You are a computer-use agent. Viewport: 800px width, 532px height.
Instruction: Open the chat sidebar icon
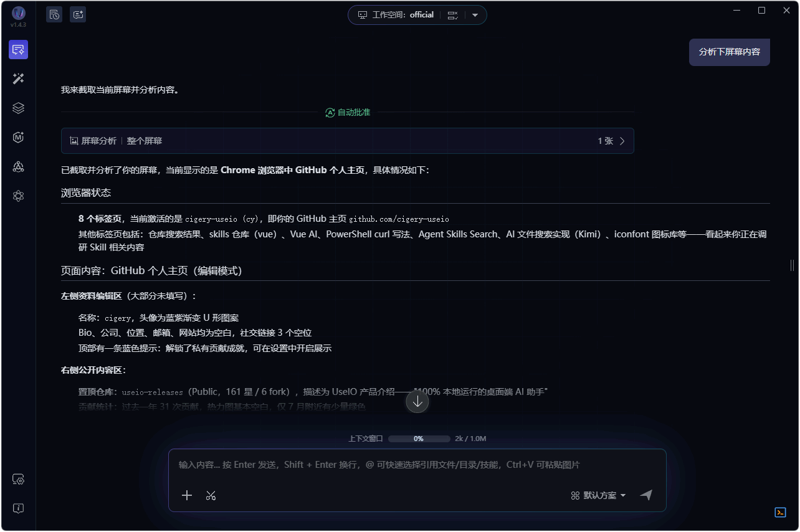[x=18, y=50]
